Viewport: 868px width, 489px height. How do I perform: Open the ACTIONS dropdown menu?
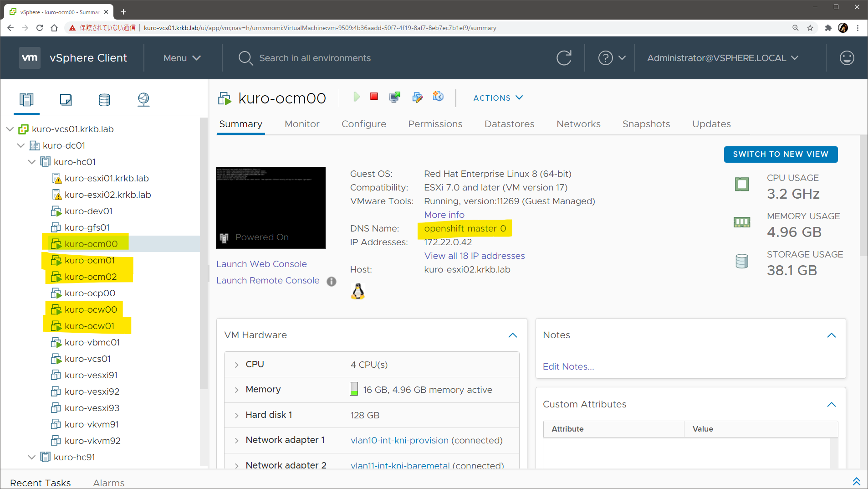point(498,98)
